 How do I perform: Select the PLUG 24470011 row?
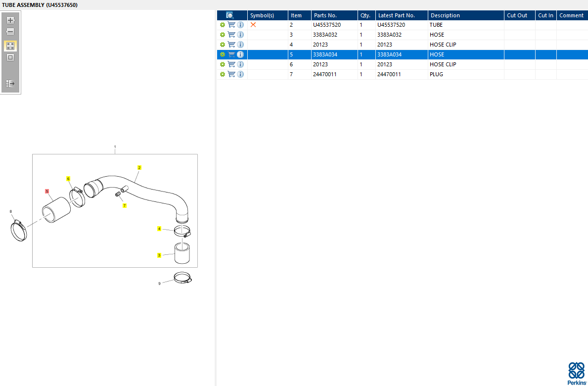403,74
